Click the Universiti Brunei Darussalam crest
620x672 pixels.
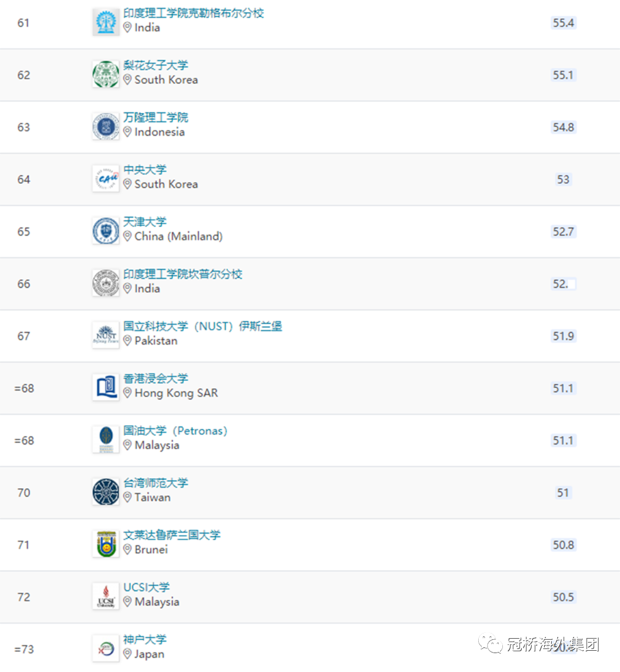[106, 544]
